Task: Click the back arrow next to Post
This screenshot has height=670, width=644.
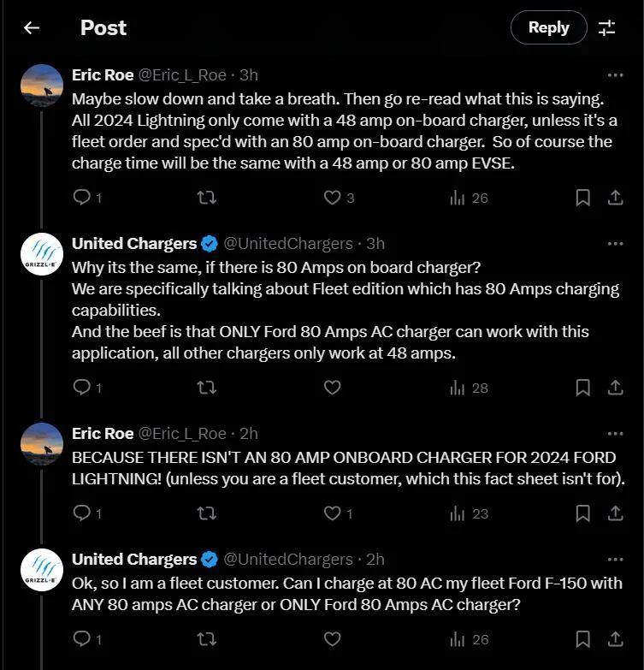Action: click(32, 28)
